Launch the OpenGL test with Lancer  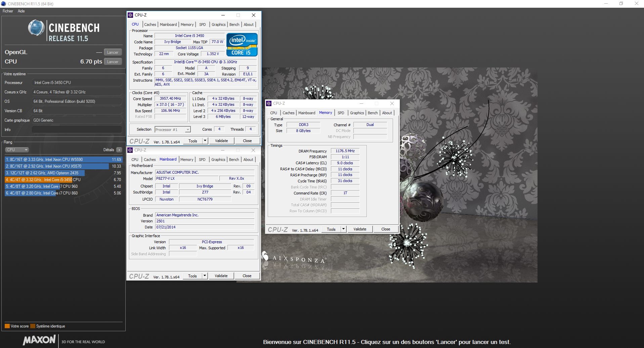(113, 52)
